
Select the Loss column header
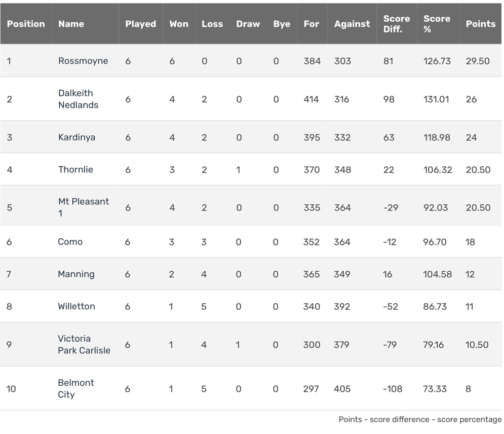tap(212, 24)
